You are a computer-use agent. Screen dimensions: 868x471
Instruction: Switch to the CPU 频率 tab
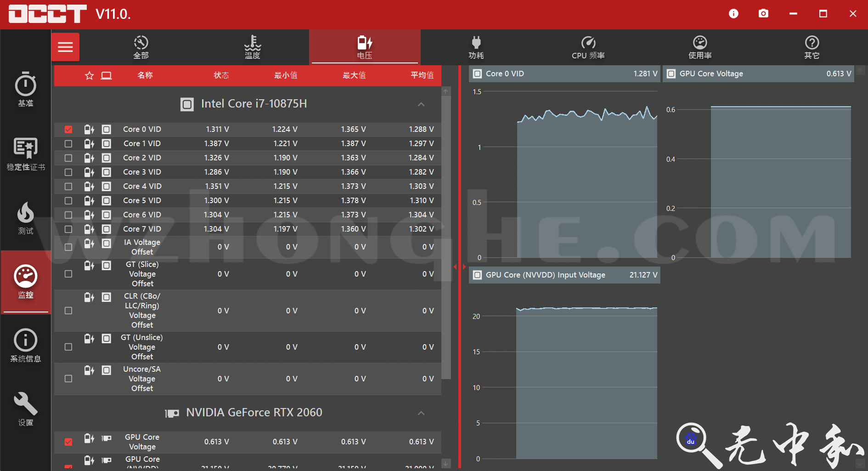click(x=588, y=47)
